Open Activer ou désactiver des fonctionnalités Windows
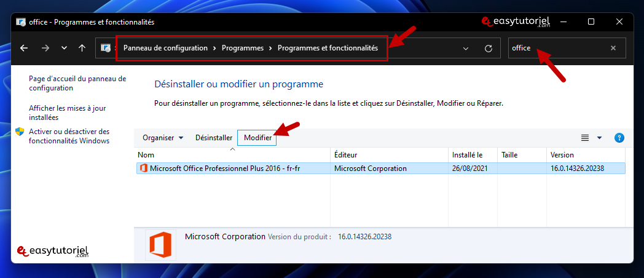This screenshot has width=644, height=278. pyautogui.click(x=69, y=136)
